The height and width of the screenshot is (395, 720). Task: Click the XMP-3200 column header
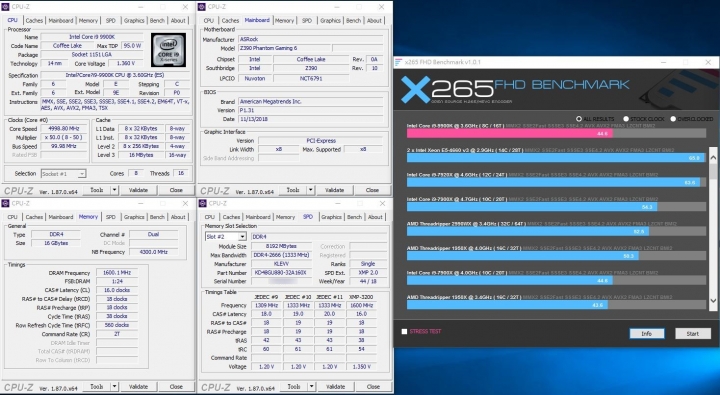coord(361,297)
